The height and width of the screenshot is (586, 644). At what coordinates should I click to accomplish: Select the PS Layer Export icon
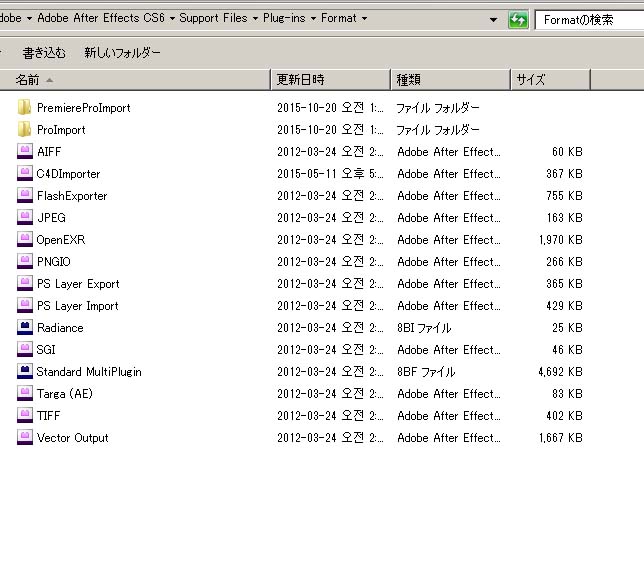click(x=25, y=284)
